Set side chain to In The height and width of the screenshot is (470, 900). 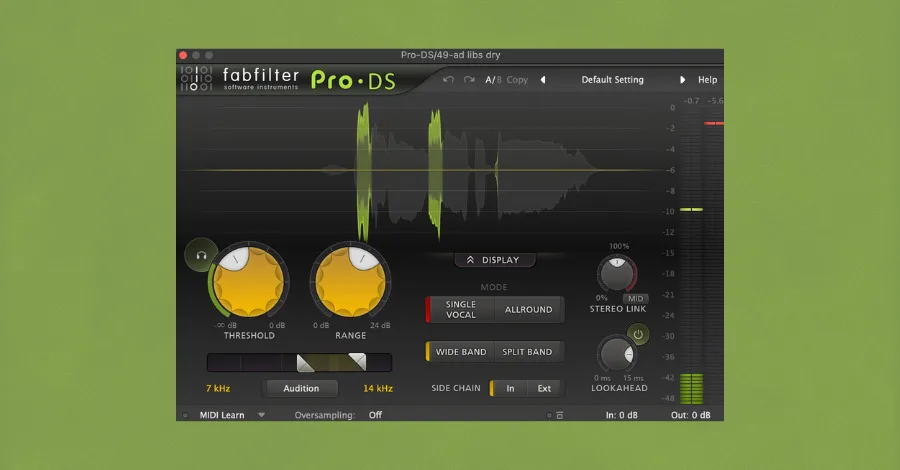pos(510,389)
